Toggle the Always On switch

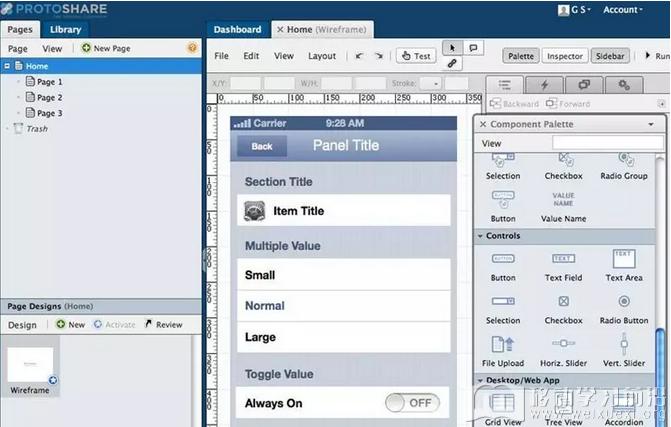point(412,403)
